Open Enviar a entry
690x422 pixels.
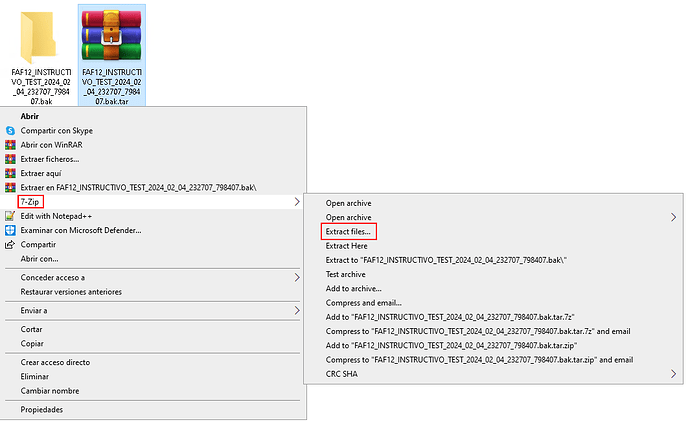point(33,311)
